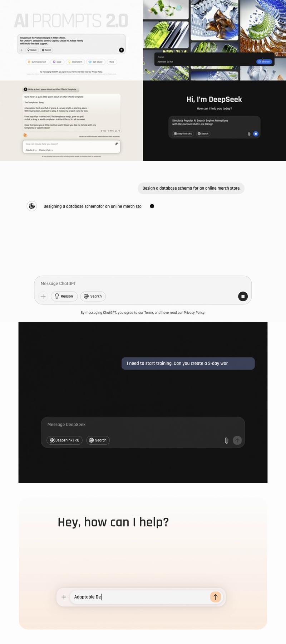The image size is (286, 644).
Task: Click the up-arrow send icon in Message DeepSeek box
Action: pyautogui.click(x=237, y=440)
